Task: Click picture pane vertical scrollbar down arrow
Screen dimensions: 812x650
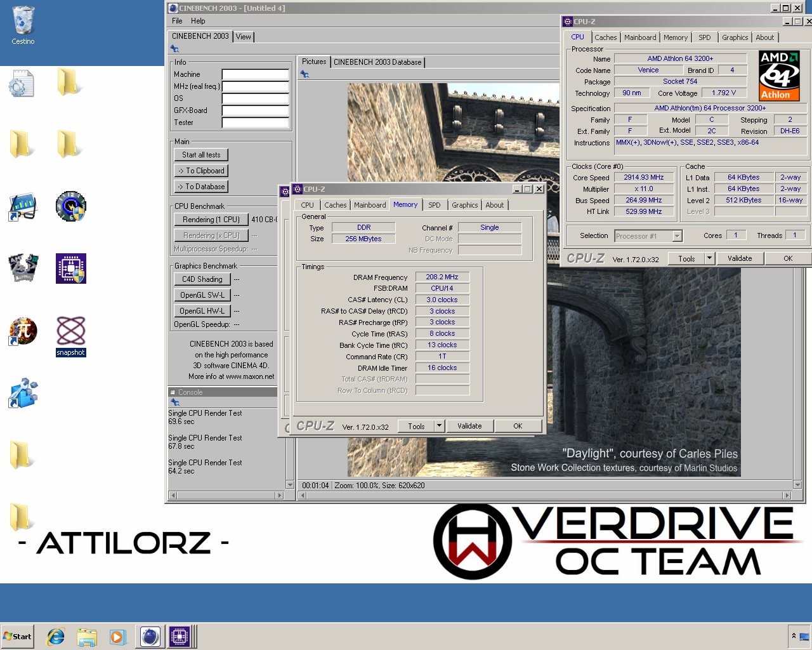Action: [x=797, y=485]
